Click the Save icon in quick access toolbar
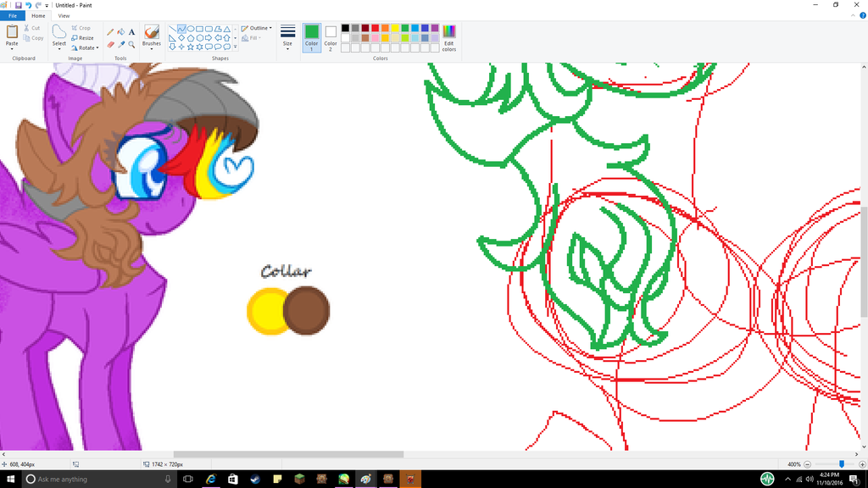This screenshot has height=488, width=868. click(x=19, y=5)
